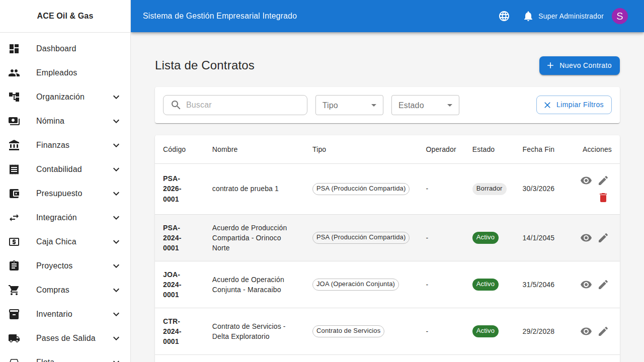
Task: Click the Nuevo Contrato button
Action: click(x=579, y=65)
